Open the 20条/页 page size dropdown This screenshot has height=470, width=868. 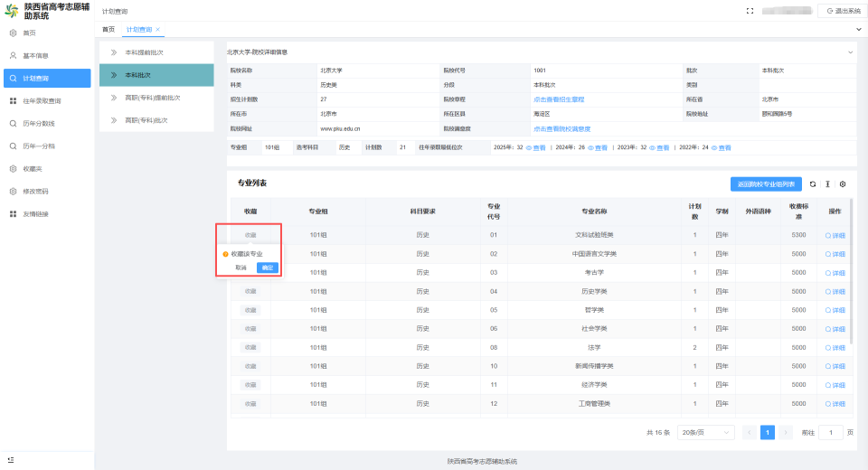pyautogui.click(x=706, y=432)
